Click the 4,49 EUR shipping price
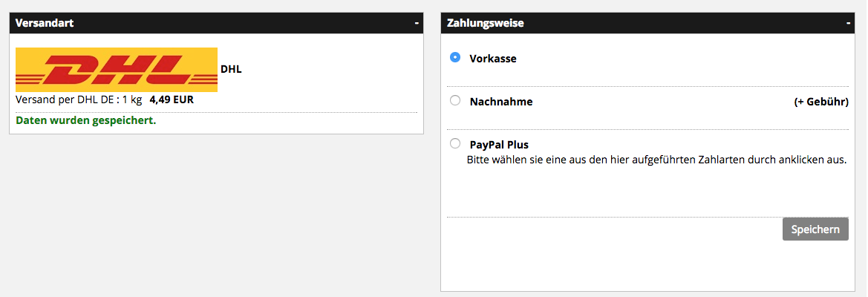 [x=172, y=99]
